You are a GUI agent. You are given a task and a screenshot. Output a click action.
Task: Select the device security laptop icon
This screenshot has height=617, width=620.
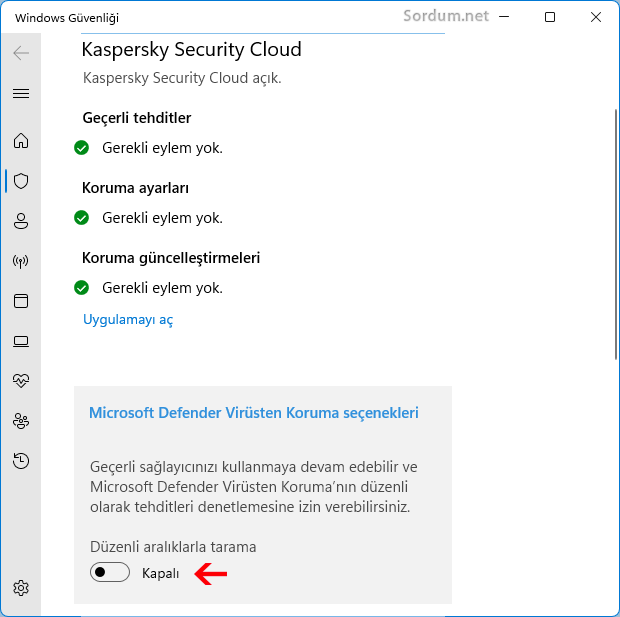tap(21, 341)
